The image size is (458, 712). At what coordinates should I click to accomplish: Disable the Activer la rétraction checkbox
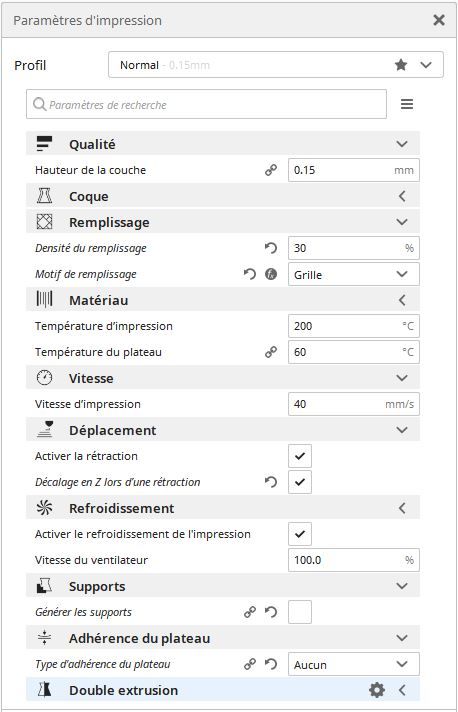click(x=300, y=456)
